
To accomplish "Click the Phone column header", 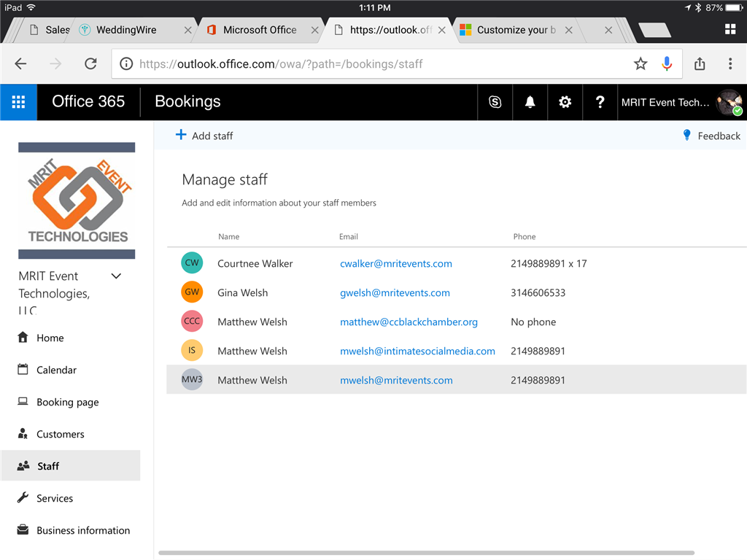I will tap(524, 236).
